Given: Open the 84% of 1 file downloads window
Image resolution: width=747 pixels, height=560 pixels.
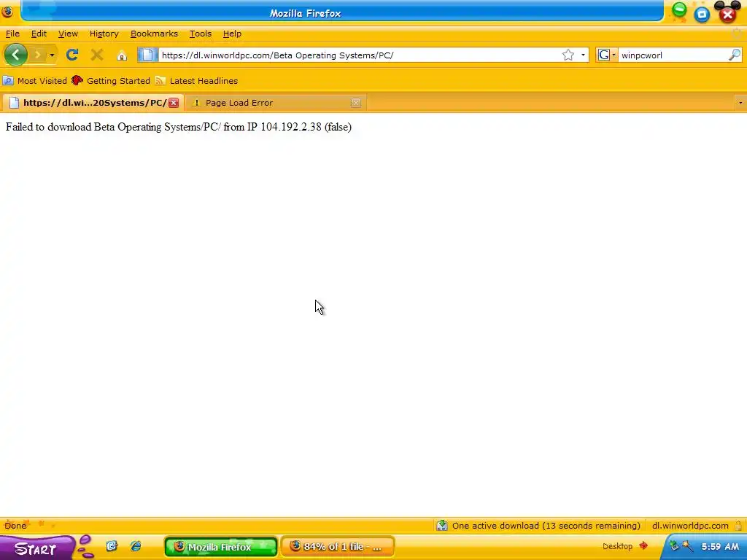Looking at the screenshot, I should pyautogui.click(x=338, y=547).
